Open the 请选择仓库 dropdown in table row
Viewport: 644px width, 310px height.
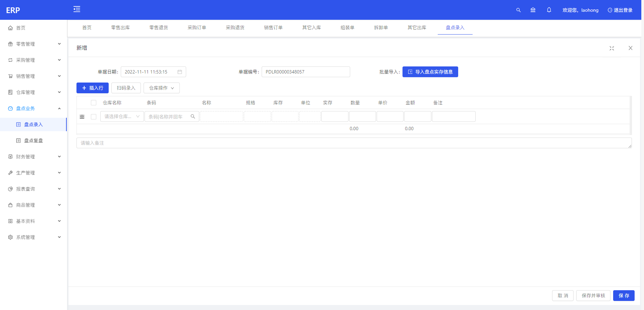(x=122, y=116)
